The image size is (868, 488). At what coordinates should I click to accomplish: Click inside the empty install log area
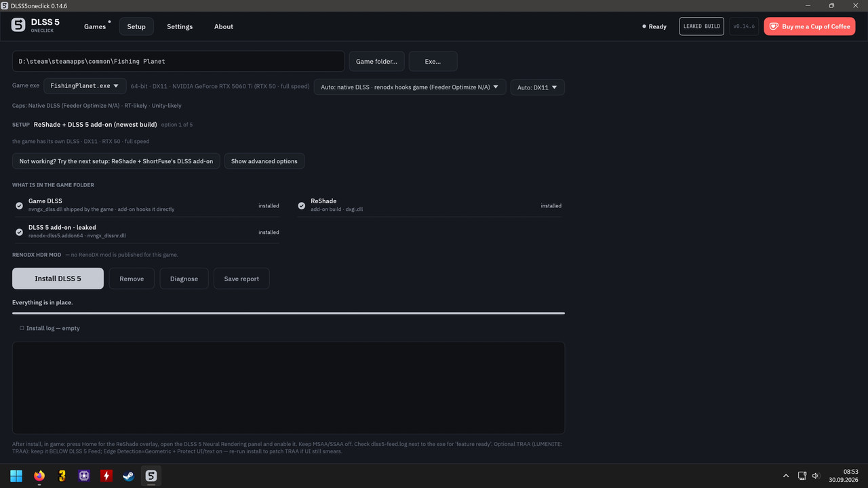coord(288,388)
